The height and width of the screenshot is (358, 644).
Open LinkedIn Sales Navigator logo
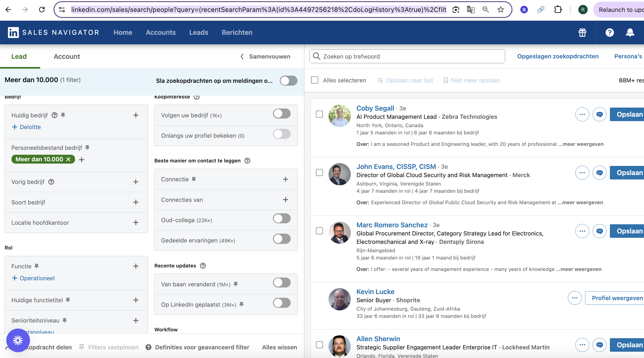[x=54, y=32]
